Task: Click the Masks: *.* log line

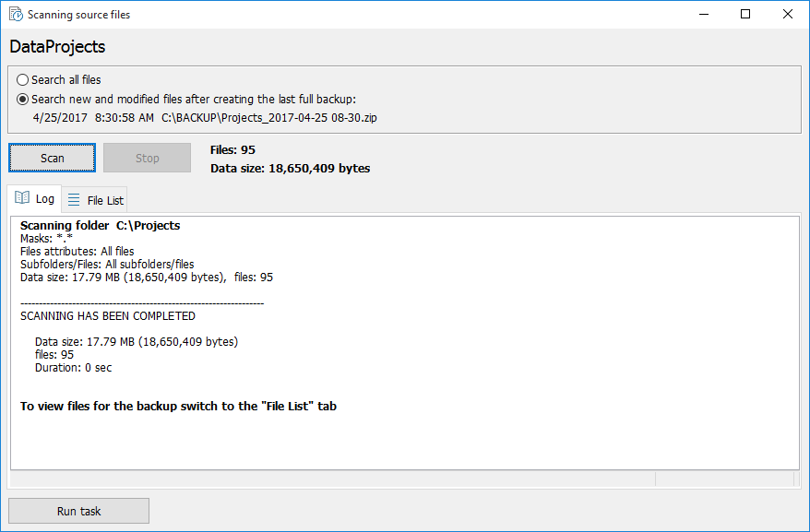Action: [x=46, y=239]
